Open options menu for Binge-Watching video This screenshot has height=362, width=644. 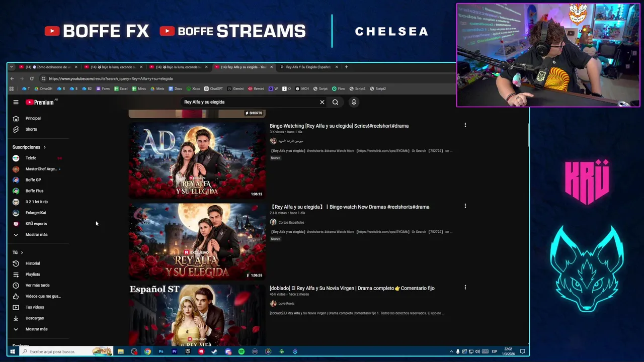pos(465,125)
